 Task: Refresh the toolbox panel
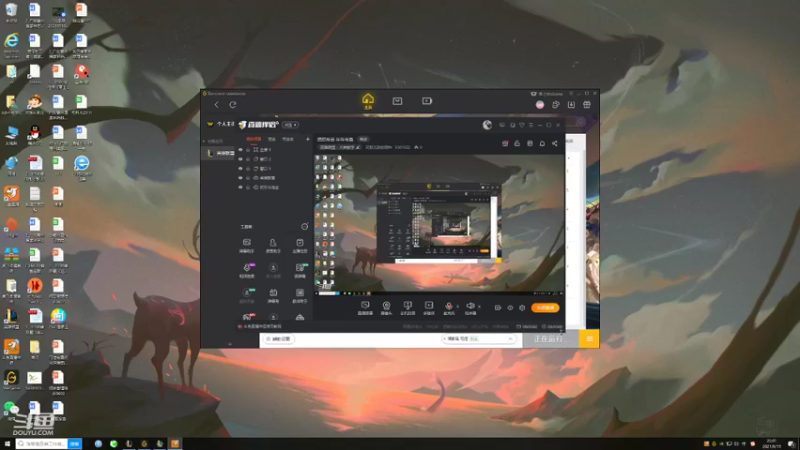(305, 227)
